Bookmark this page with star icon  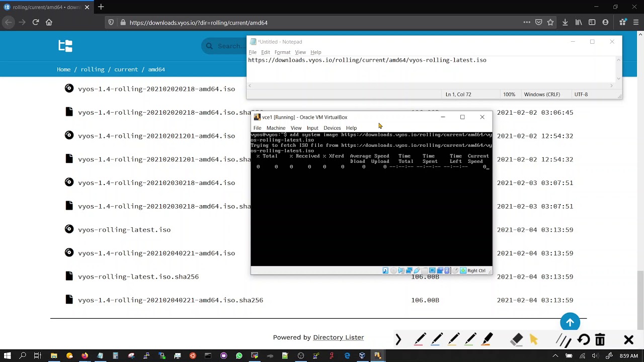(550, 22)
